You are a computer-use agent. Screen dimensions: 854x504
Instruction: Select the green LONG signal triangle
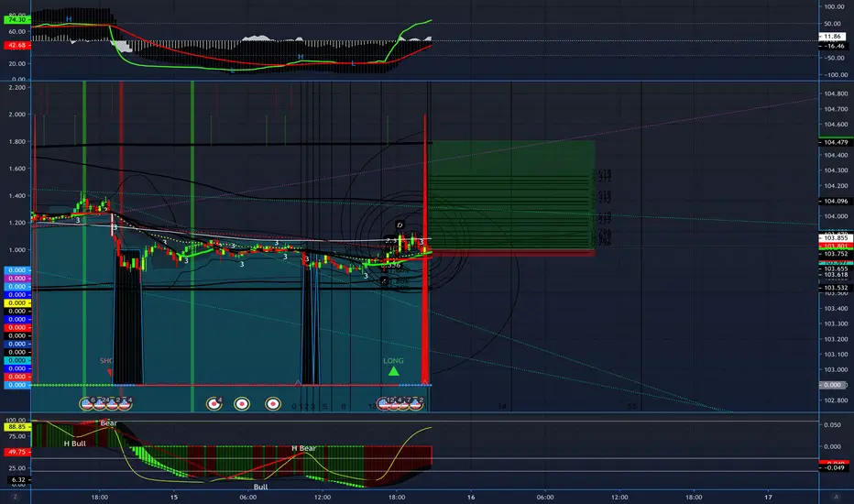(x=393, y=371)
